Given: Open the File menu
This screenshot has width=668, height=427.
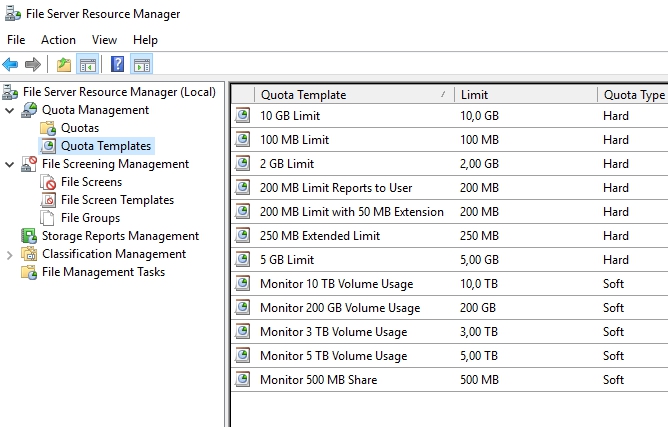Looking at the screenshot, I should (x=16, y=40).
